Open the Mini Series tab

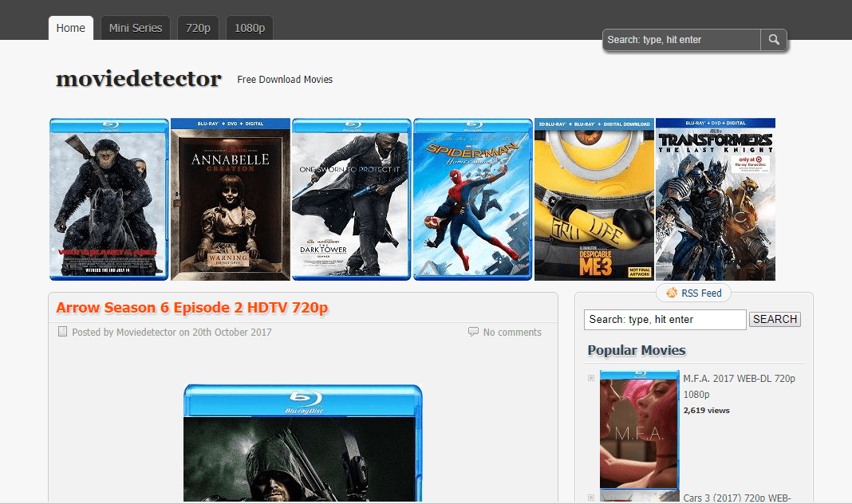click(x=136, y=28)
